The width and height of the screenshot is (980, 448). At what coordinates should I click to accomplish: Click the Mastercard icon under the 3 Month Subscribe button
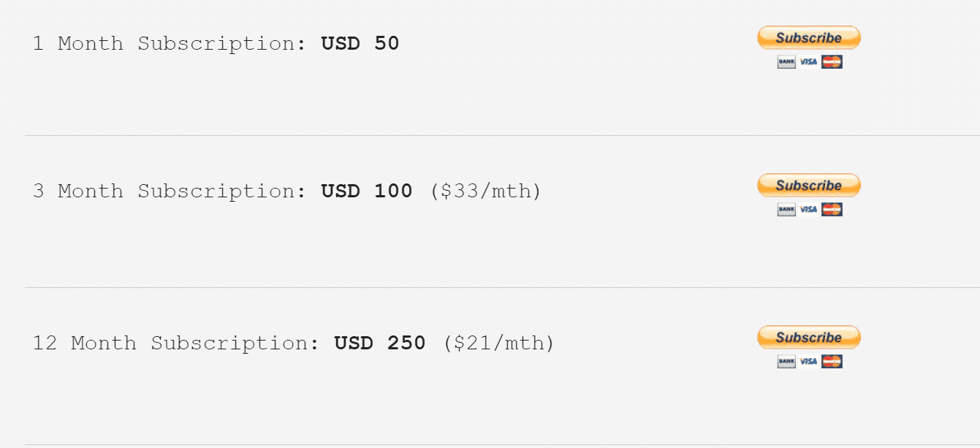tap(832, 210)
